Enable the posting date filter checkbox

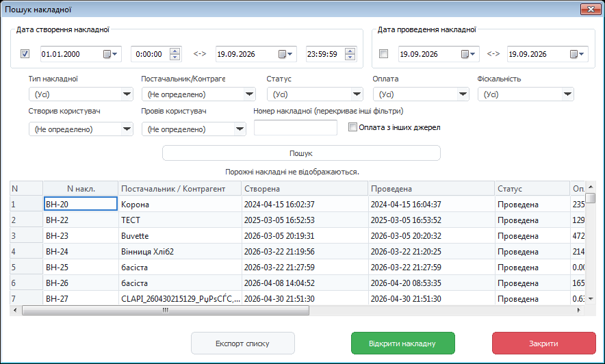[383, 53]
